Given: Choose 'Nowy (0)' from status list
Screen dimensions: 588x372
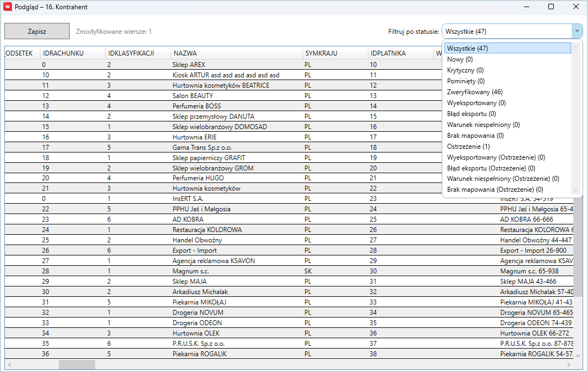Looking at the screenshot, I should pyautogui.click(x=460, y=59).
